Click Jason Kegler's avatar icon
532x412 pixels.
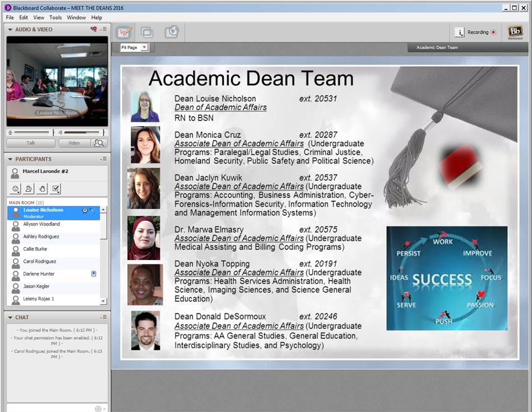tap(16, 288)
